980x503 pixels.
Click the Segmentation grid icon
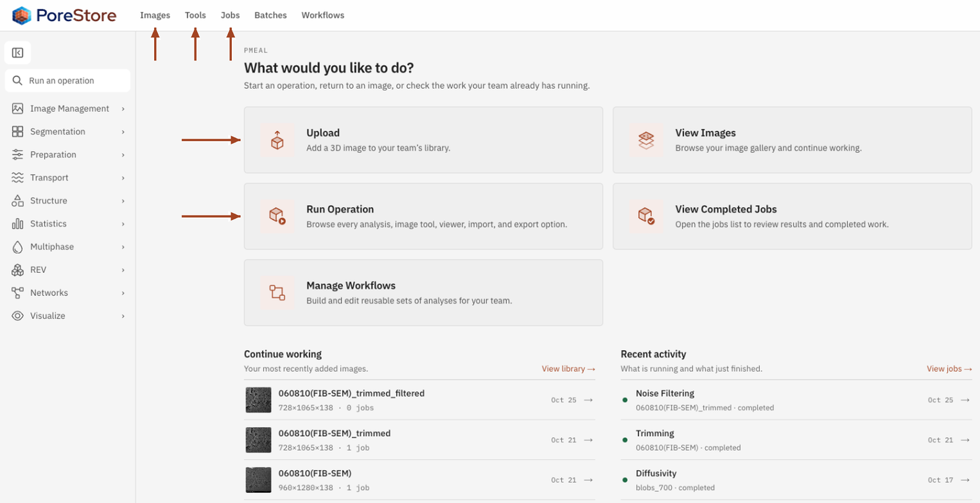click(x=18, y=132)
